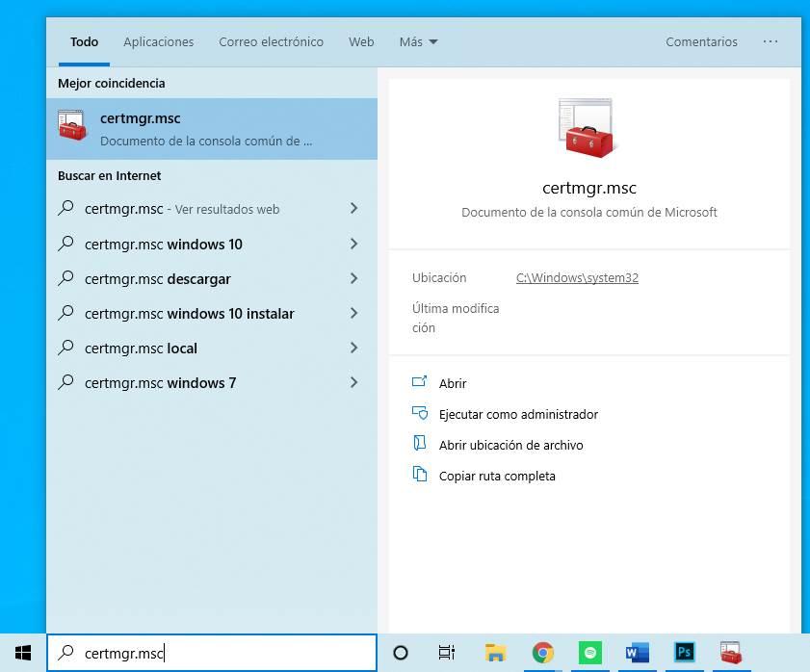
Task: Click the shield icon for Ejecutar como administrador
Action: click(x=419, y=413)
